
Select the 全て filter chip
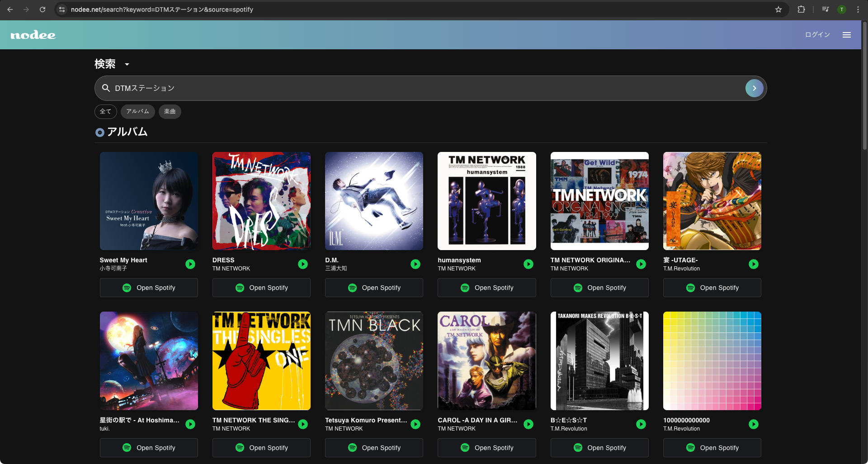point(105,111)
